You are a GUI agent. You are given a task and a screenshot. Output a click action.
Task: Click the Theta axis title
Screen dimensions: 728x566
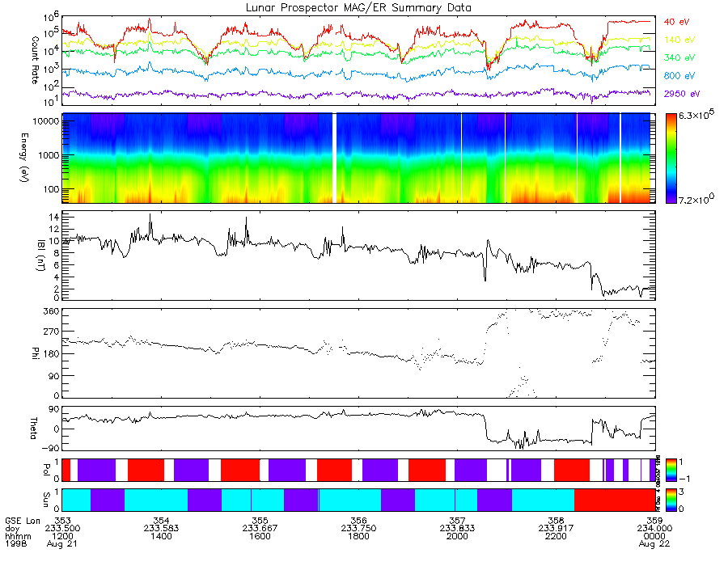pyautogui.click(x=33, y=429)
